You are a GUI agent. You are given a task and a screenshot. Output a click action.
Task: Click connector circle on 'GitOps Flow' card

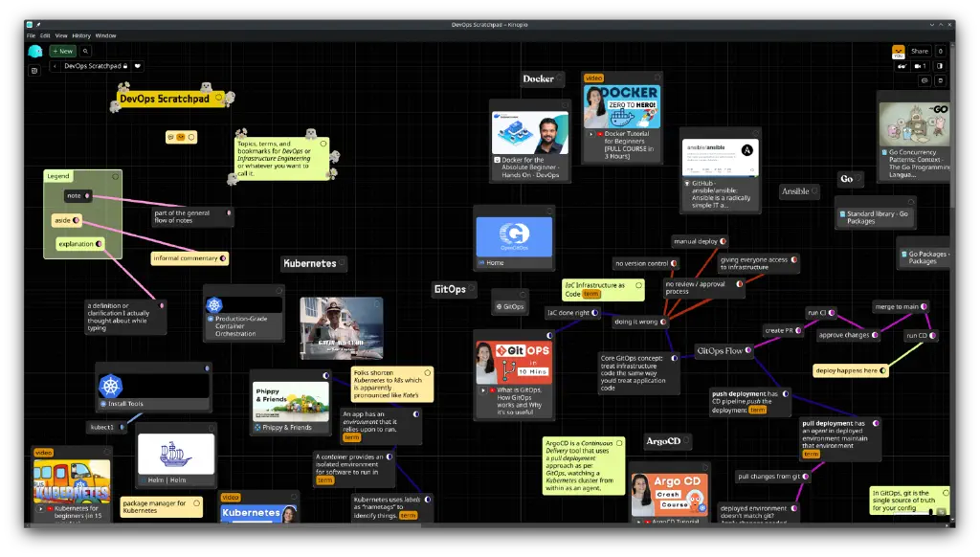[748, 350]
